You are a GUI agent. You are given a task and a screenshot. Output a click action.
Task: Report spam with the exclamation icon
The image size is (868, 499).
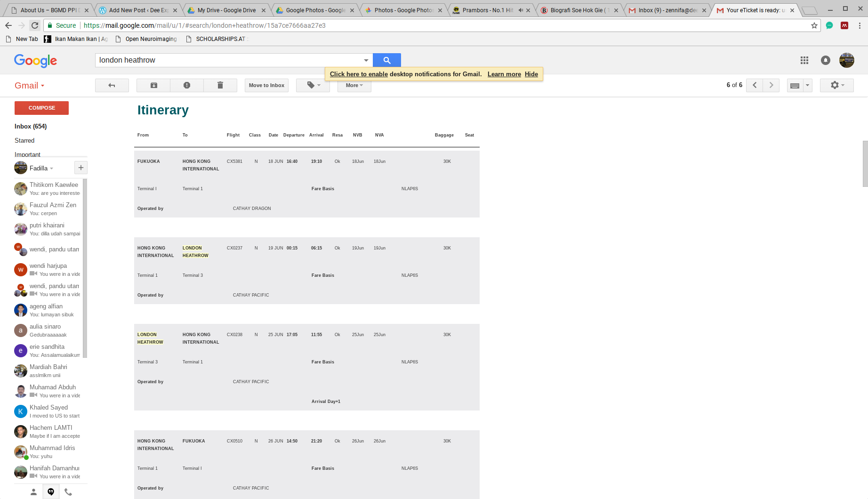[x=187, y=85]
